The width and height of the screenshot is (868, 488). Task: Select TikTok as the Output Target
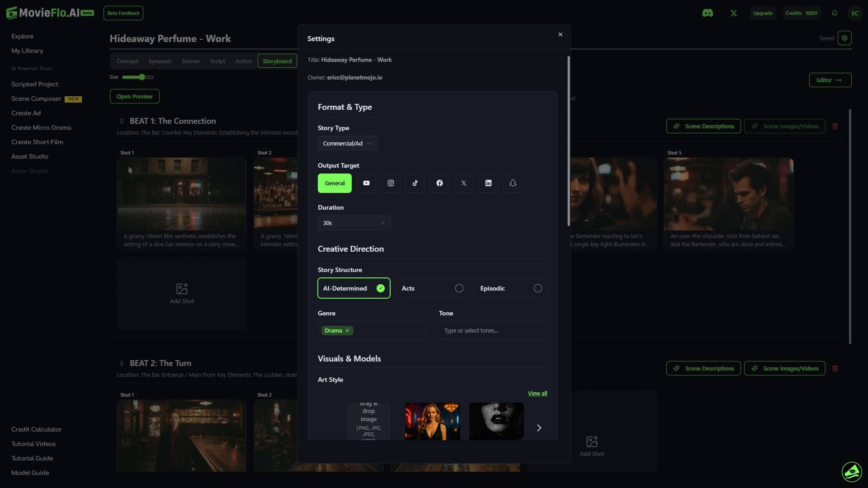click(415, 183)
